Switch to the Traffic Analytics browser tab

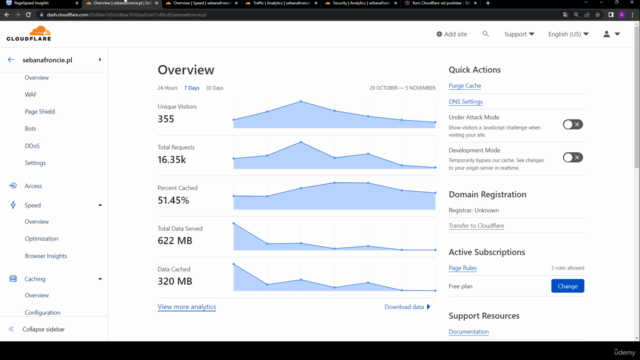coord(281,3)
